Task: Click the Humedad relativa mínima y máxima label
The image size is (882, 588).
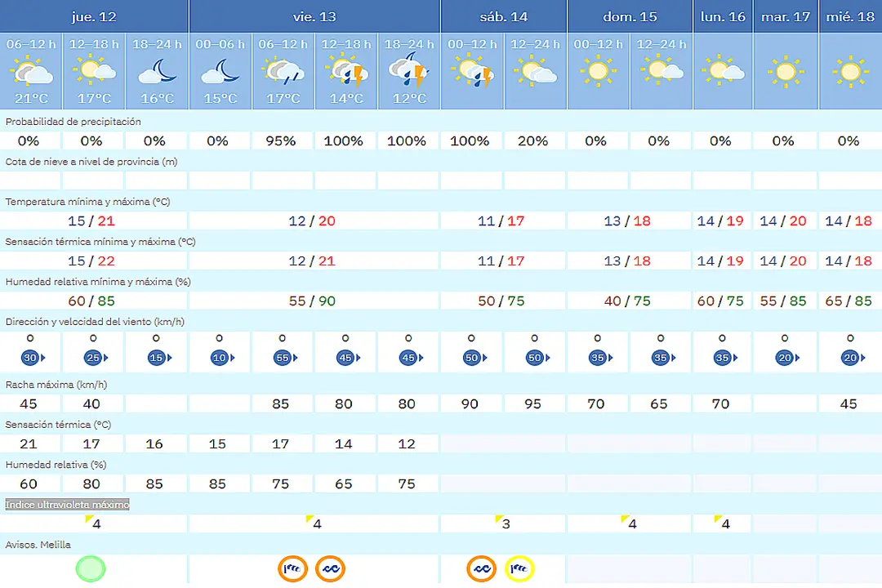Action: coord(99,281)
